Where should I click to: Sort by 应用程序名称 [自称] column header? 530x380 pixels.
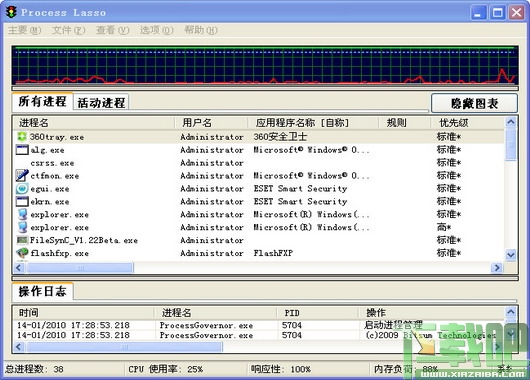(313, 123)
